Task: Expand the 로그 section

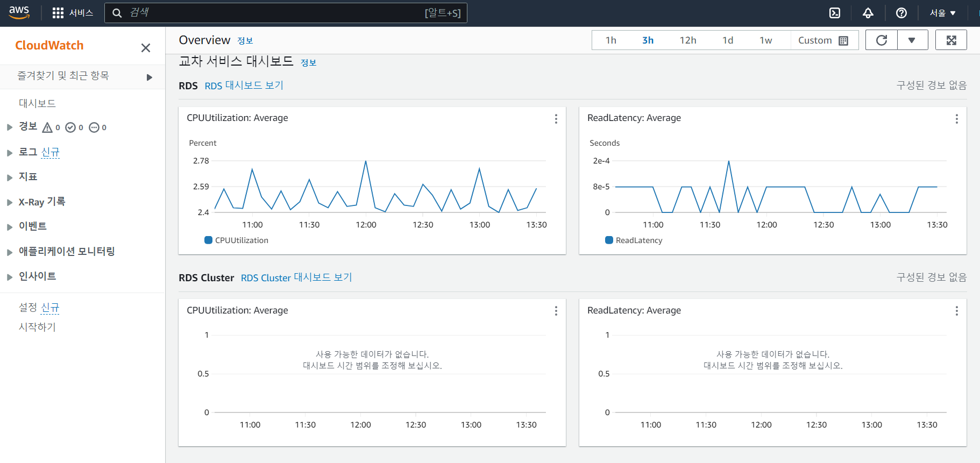Action: [10, 153]
